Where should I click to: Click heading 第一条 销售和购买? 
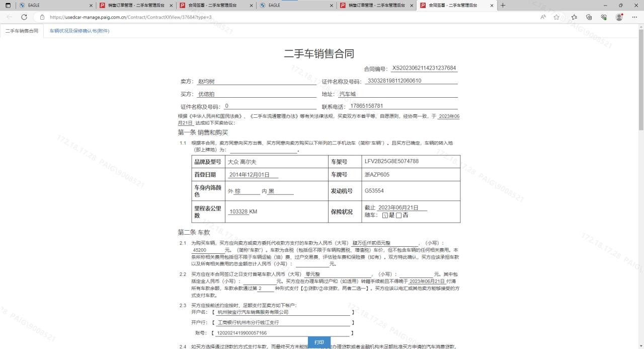(203, 132)
